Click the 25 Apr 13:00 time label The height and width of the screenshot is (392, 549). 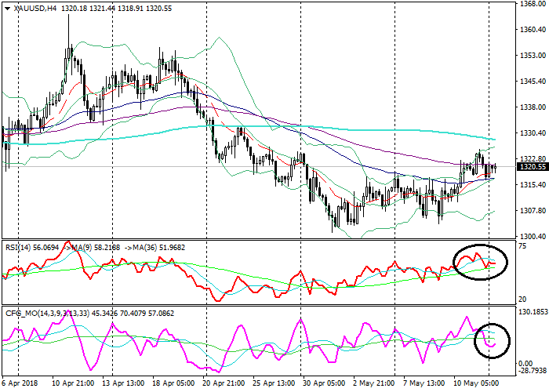tap(272, 385)
